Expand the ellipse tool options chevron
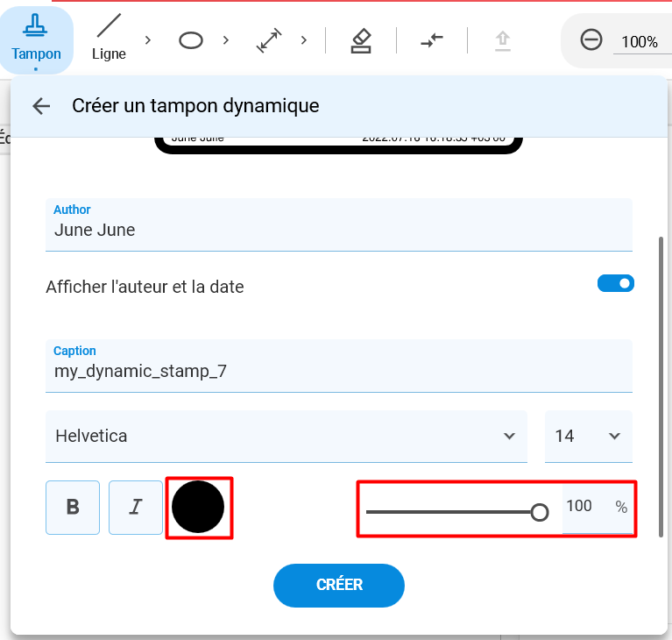672x640 pixels. (226, 39)
